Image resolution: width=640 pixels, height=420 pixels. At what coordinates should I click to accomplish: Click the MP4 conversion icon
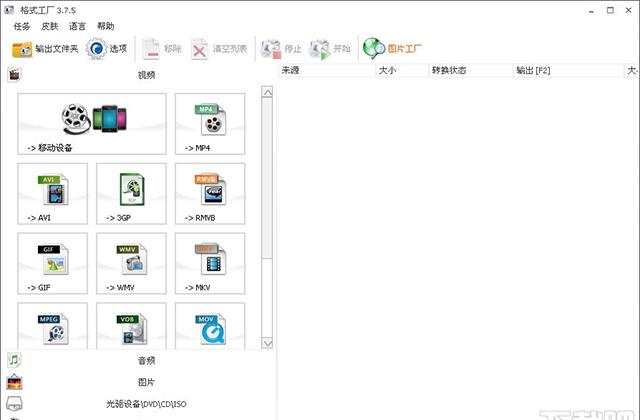211,124
